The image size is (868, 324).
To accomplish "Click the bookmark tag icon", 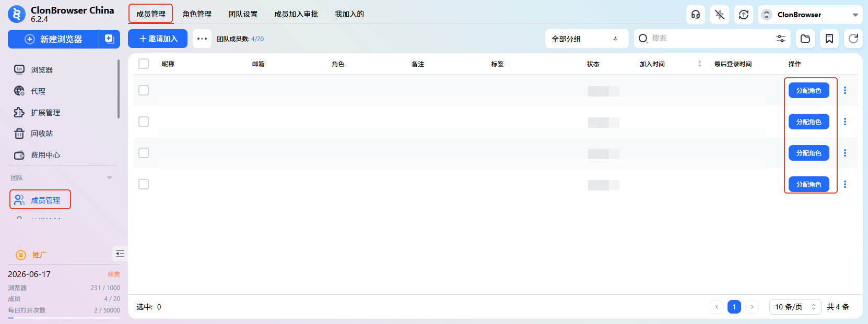I will 829,39.
